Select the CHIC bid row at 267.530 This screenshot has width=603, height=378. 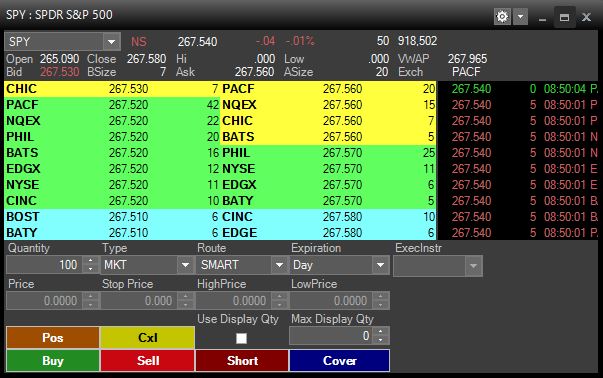coord(112,89)
